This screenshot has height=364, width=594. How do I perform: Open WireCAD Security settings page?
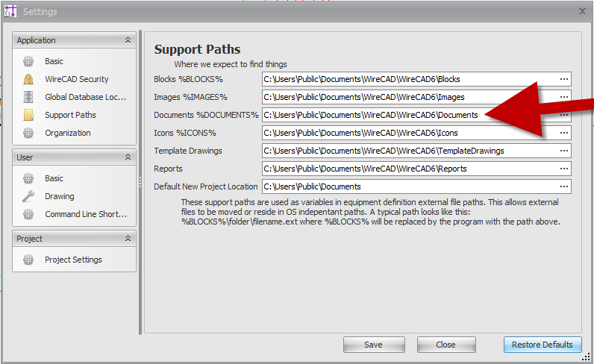[x=77, y=79]
